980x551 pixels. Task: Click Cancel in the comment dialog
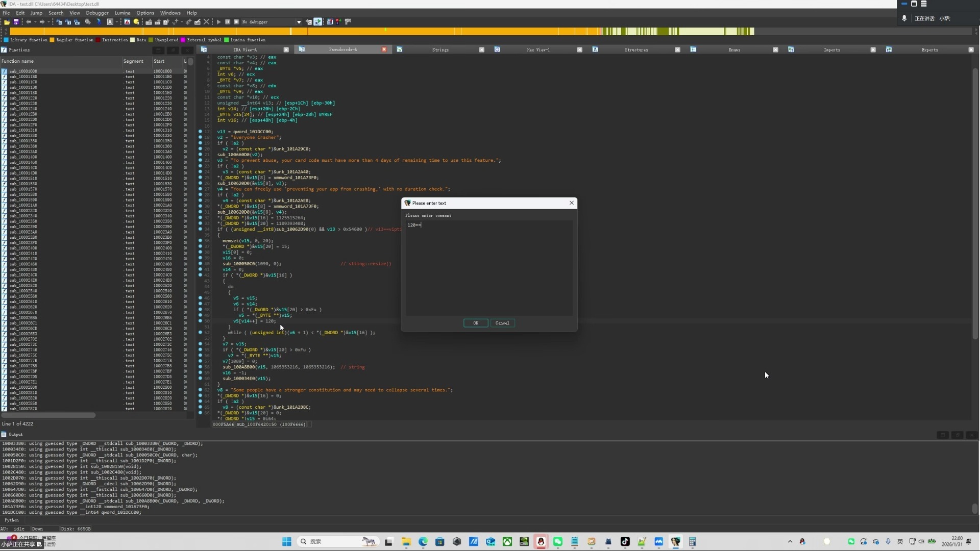click(x=502, y=323)
